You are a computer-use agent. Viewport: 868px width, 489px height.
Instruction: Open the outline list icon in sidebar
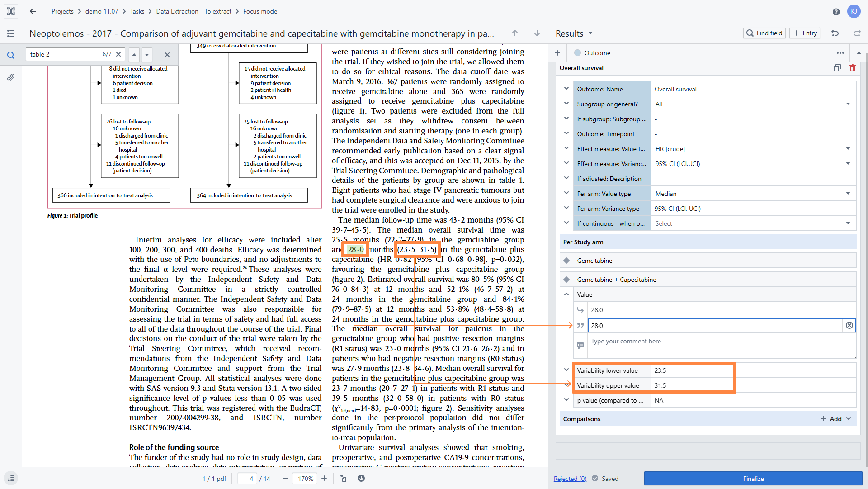[11, 33]
